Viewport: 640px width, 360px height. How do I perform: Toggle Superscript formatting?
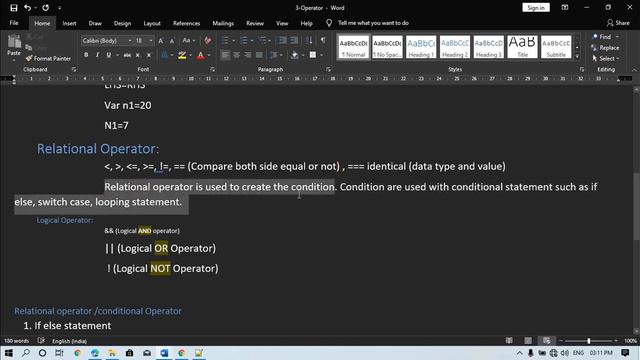149,55
